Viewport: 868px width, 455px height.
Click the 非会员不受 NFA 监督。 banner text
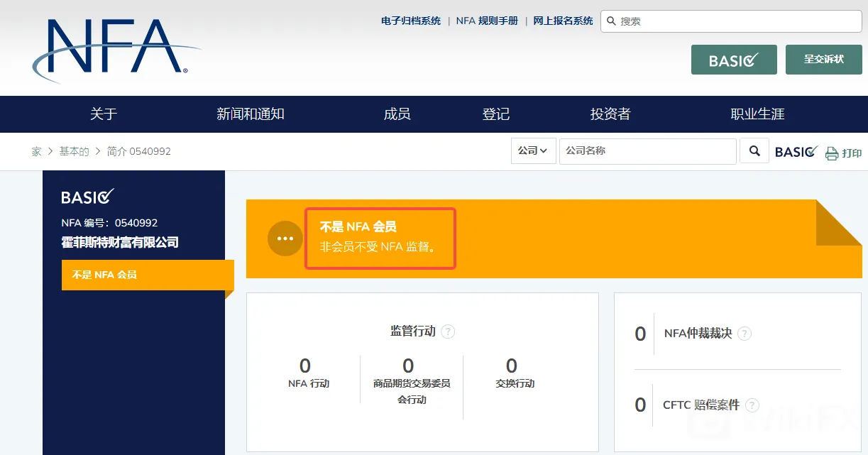(377, 247)
